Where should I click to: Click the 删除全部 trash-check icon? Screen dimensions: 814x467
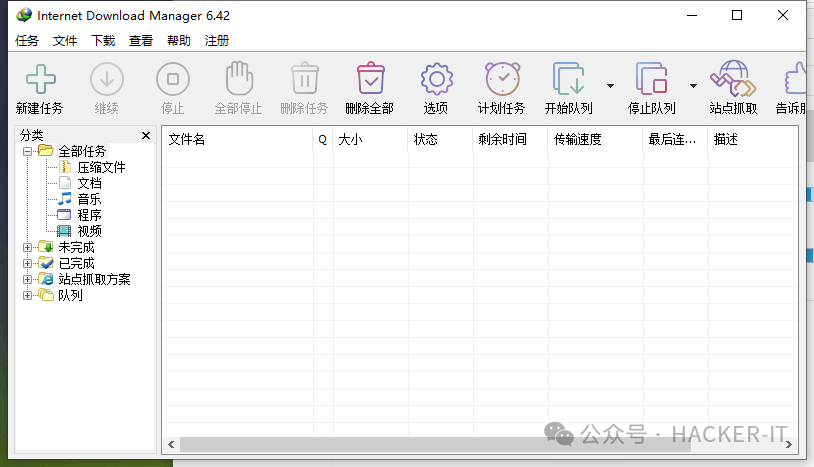[371, 78]
